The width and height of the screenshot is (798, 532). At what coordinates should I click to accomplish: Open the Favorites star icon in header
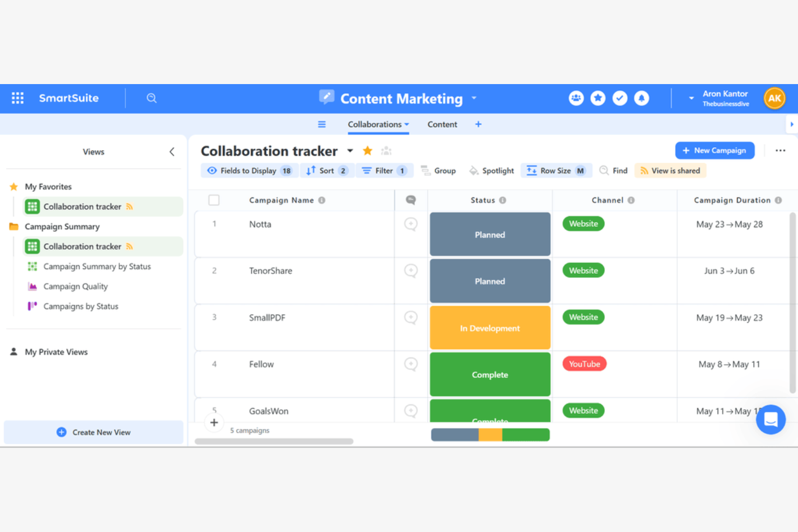coord(598,98)
